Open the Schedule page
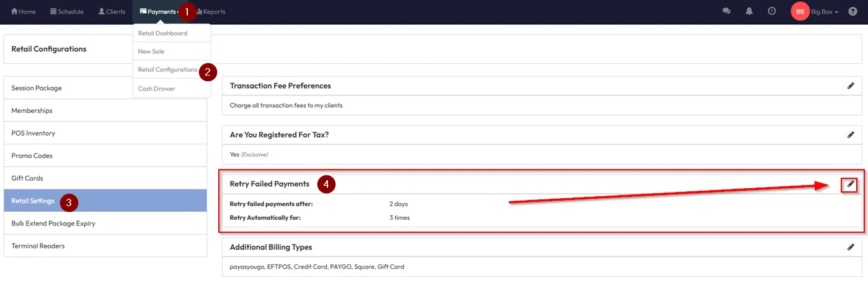Viewport: 868px width, 283px height. click(x=66, y=12)
